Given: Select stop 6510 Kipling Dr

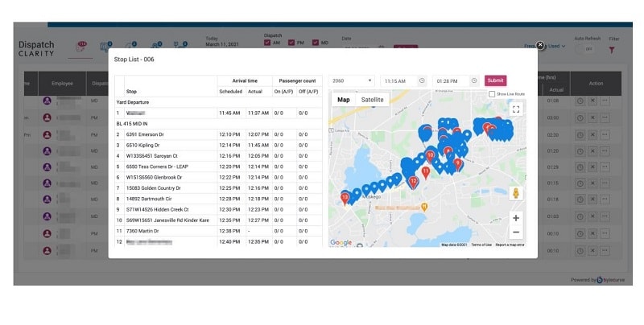Looking at the screenshot, I should (143, 146).
